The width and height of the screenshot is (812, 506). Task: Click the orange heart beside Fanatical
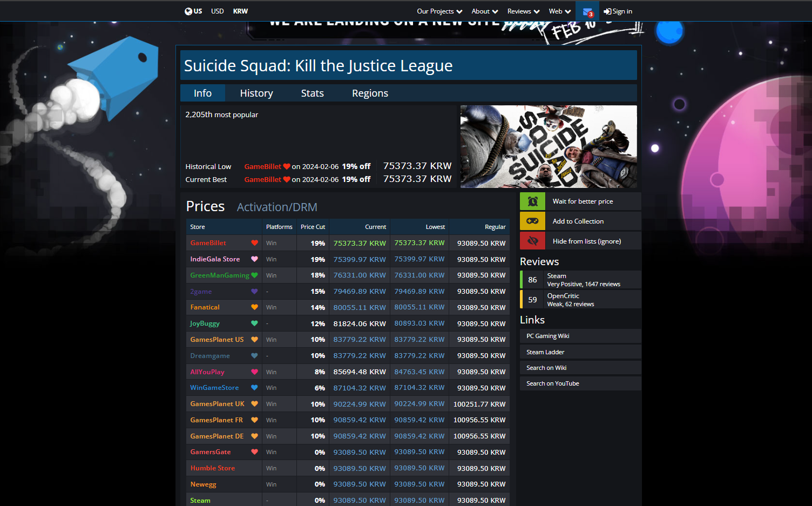[255, 307]
